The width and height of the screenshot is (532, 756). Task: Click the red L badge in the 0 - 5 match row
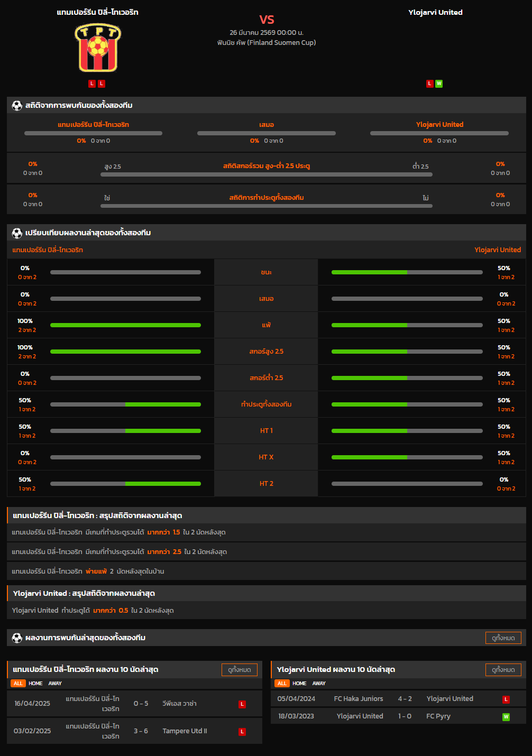242,704
